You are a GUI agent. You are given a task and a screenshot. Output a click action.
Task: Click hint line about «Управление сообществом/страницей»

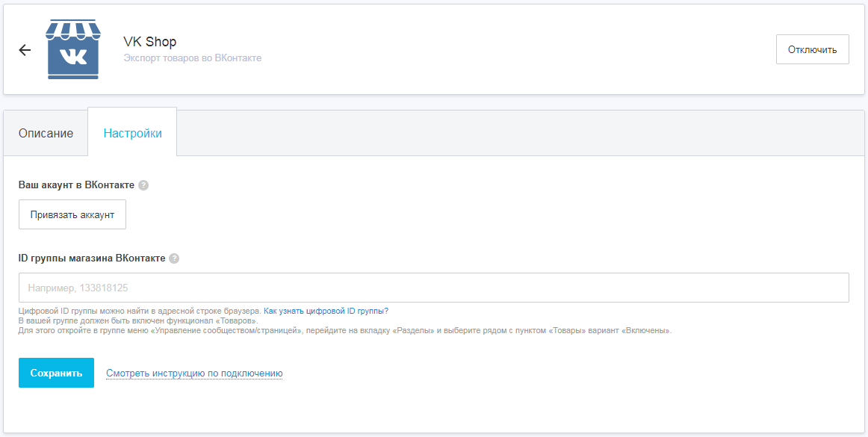[x=345, y=331]
